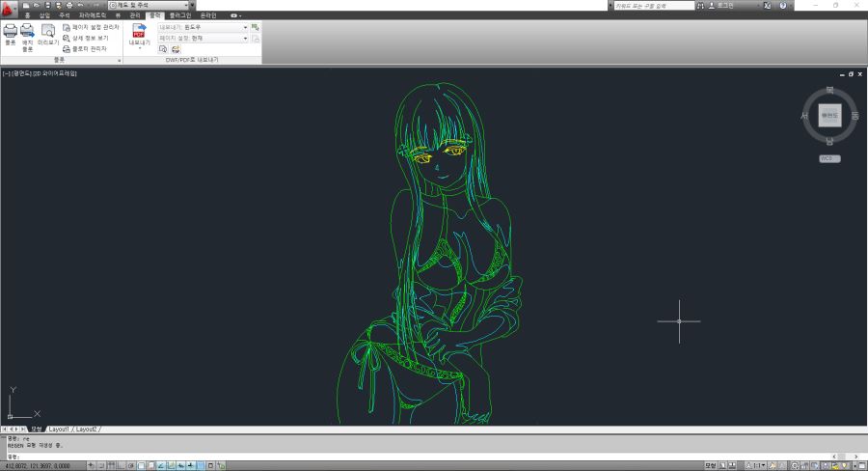This screenshot has height=471, width=868.
Task: Click the select window icon beside 내보내기 dropdown
Action: 256,27
